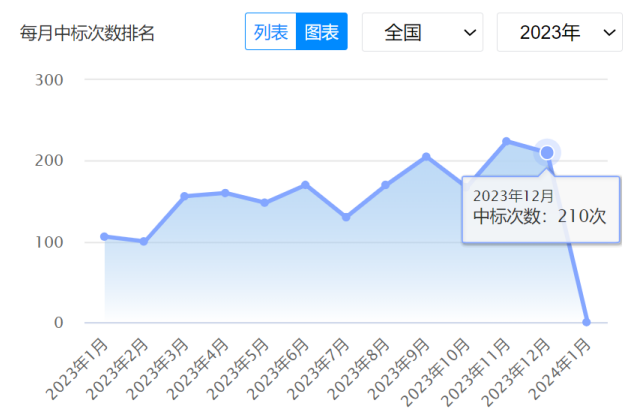The height and width of the screenshot is (412, 628).
Task: Click the 每月中标次数排名 chart title
Action: pyautogui.click(x=88, y=33)
